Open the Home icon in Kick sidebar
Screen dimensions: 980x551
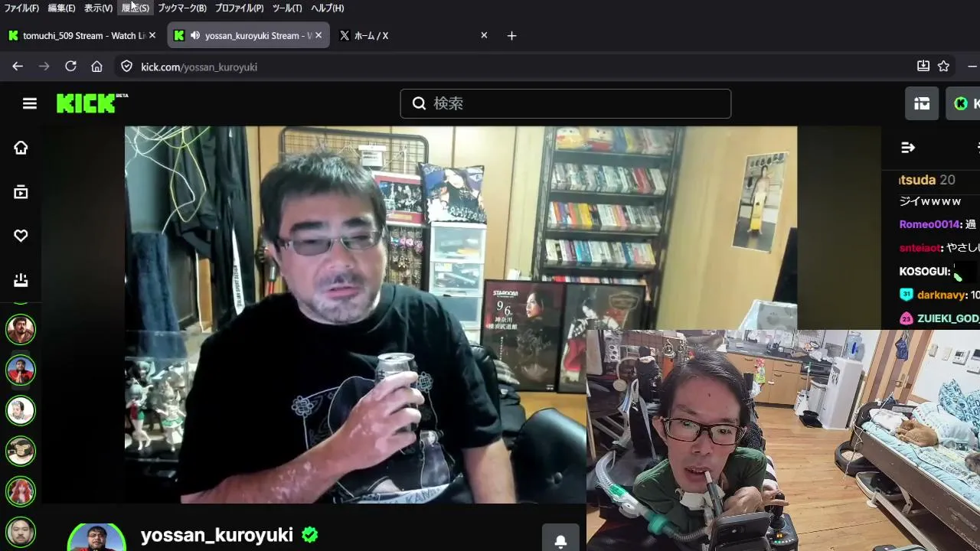tap(21, 148)
